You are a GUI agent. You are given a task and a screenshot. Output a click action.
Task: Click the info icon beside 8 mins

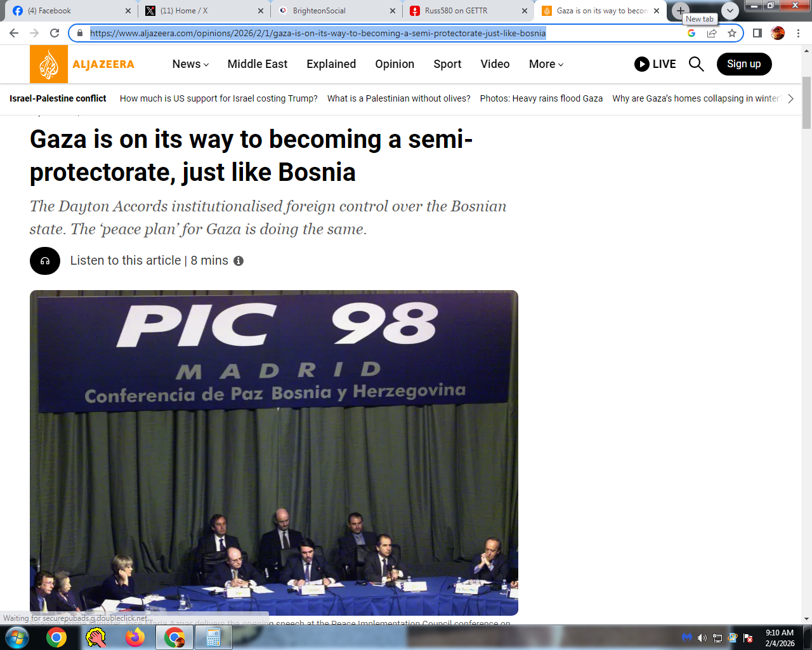click(239, 261)
